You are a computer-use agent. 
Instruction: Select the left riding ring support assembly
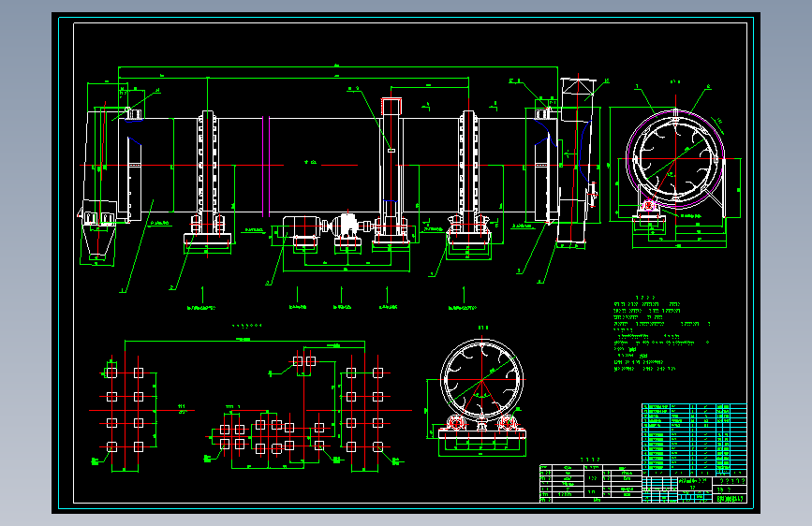coord(208,179)
